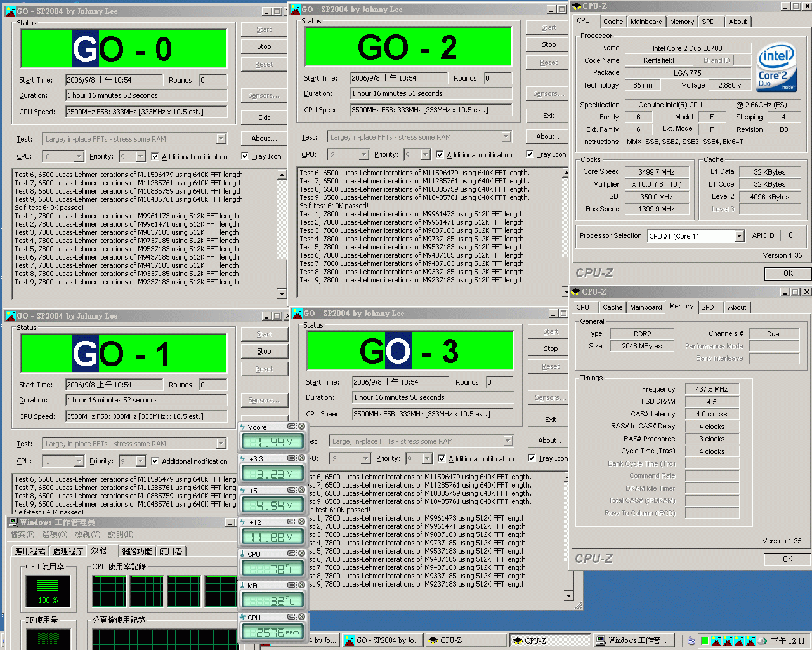The height and width of the screenshot is (650, 812).
Task: Click OK in the top CPU-Z window
Action: coord(788,274)
